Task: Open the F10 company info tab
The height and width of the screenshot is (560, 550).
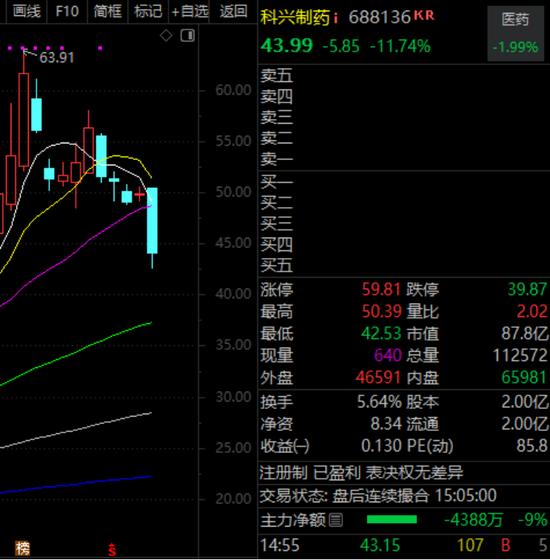Action: [x=67, y=11]
